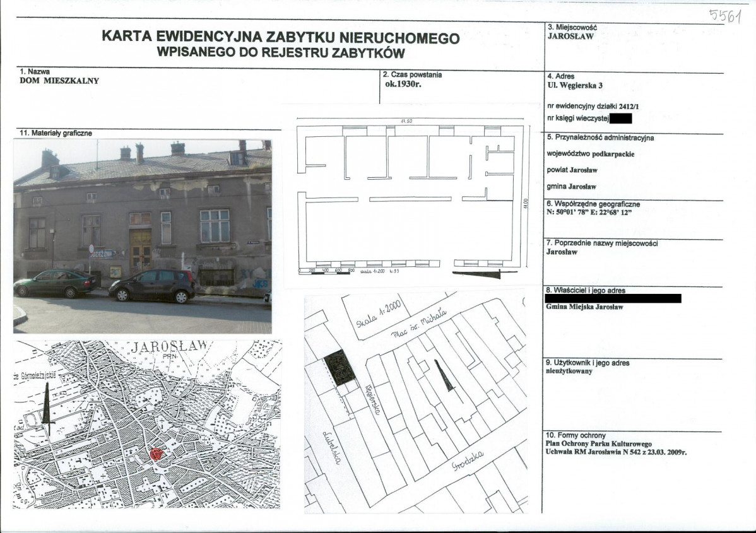Select the text 'DOM MIESZKALNY'

(59, 81)
